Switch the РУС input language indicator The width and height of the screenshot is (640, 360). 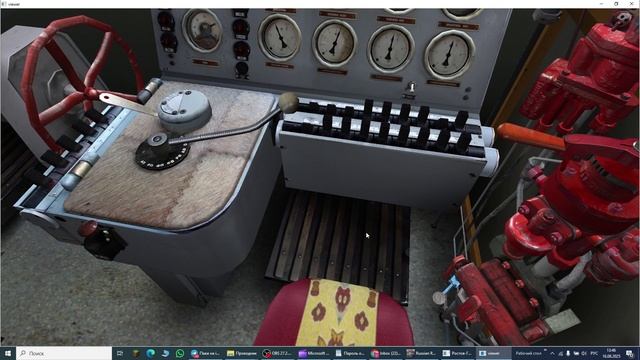coord(594,353)
